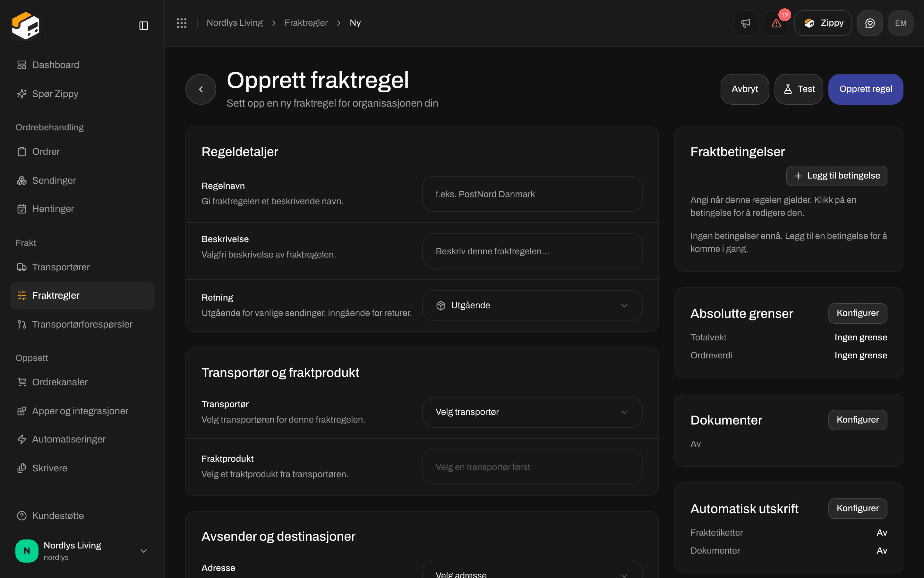924x578 pixels.
Task: Click the Skrivere printer icon
Action: 22,468
